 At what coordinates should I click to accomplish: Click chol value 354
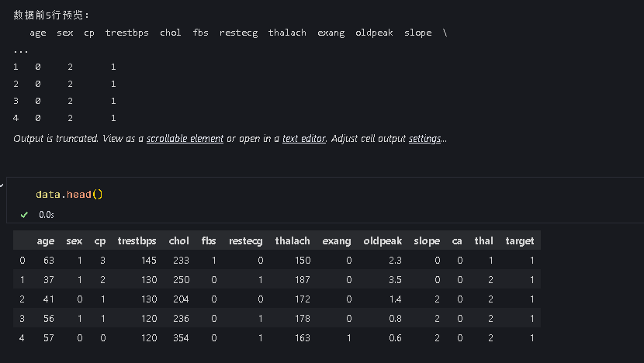(x=181, y=337)
